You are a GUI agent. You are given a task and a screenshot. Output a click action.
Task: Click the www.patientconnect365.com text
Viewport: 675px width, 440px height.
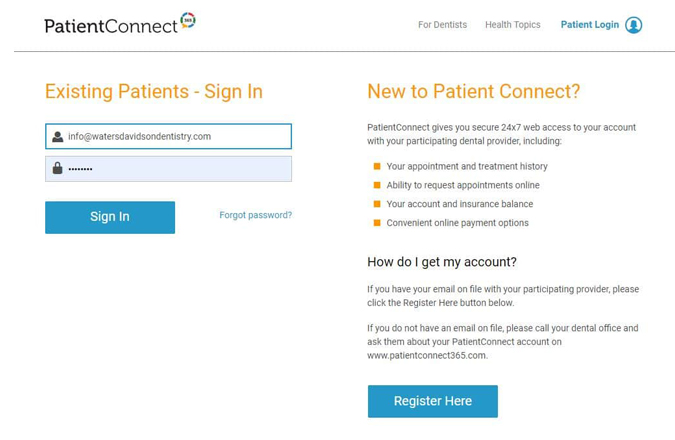pos(427,356)
